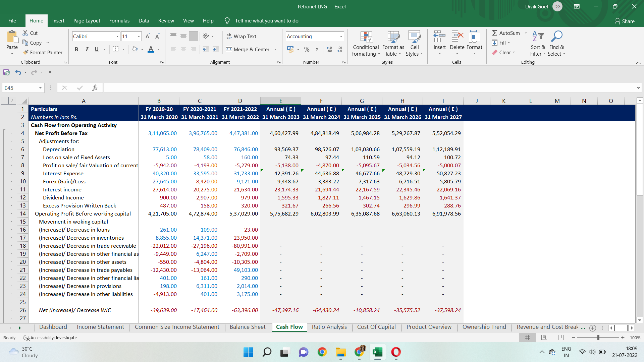Open the Orientation text angle tool
This screenshot has height=362, width=644.
click(206, 36)
